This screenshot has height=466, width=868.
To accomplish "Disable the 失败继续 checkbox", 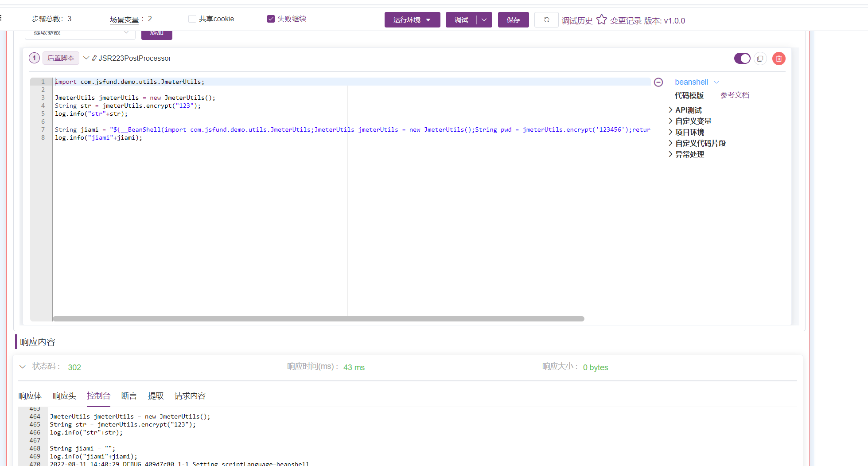I will (271, 19).
